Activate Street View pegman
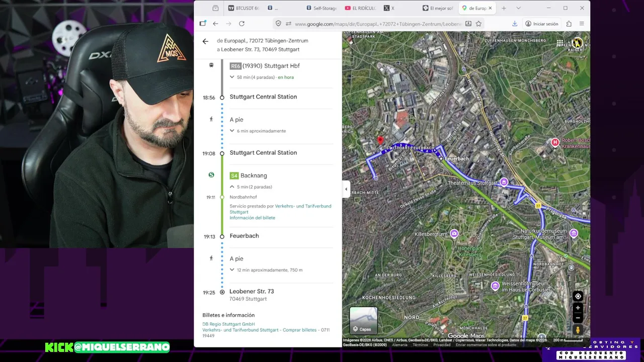644x362 pixels. pos(578,330)
